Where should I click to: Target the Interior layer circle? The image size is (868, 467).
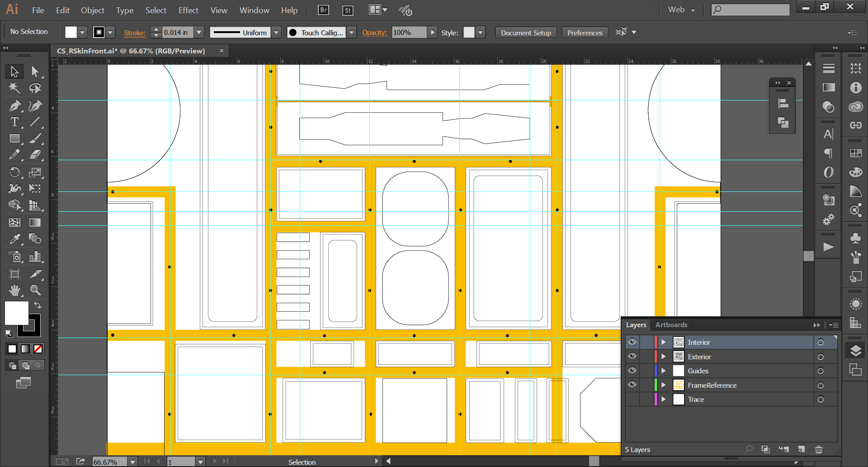821,343
